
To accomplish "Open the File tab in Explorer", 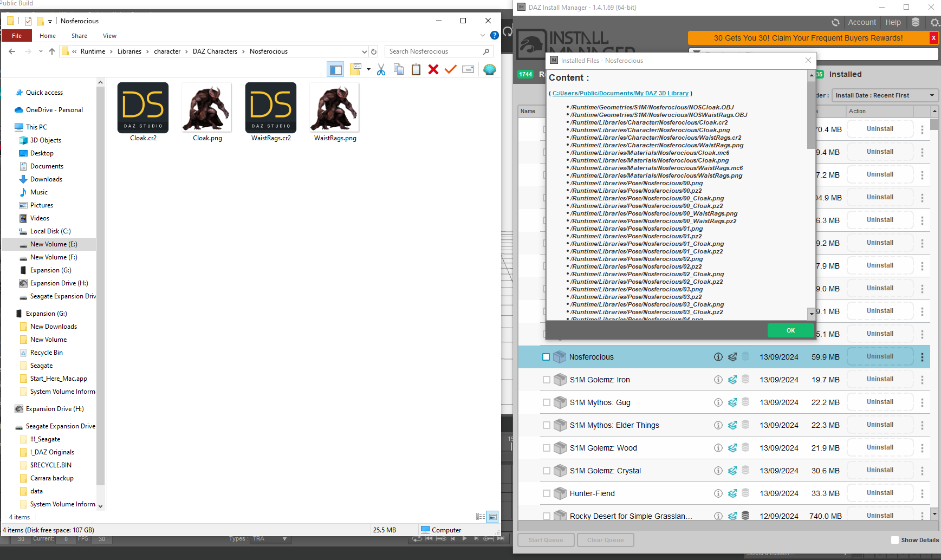I will (17, 36).
